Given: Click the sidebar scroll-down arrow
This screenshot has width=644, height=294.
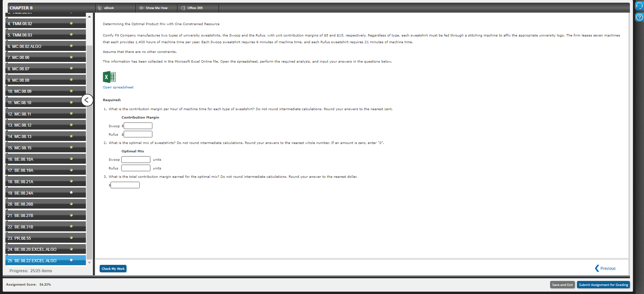Looking at the screenshot, I should [89, 263].
